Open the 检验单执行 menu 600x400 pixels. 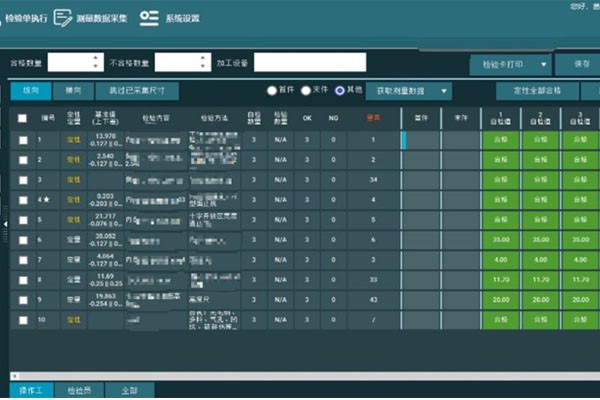tap(26, 18)
